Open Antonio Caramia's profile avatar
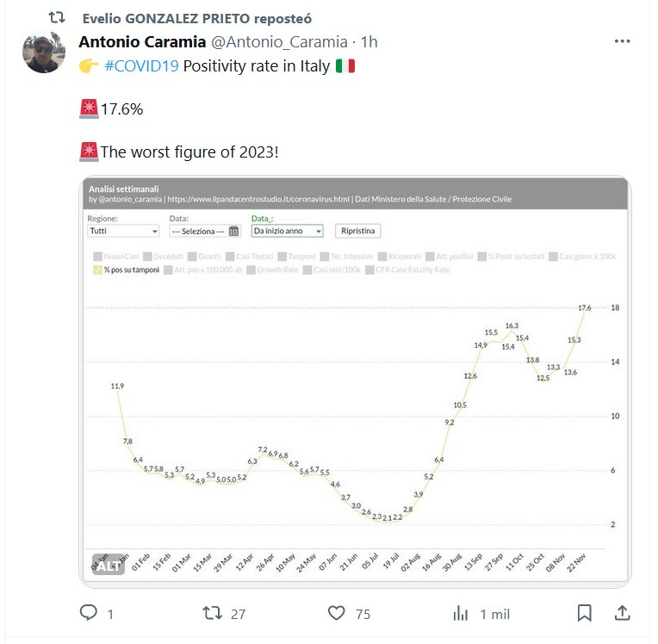The image size is (658, 644). 43,53
